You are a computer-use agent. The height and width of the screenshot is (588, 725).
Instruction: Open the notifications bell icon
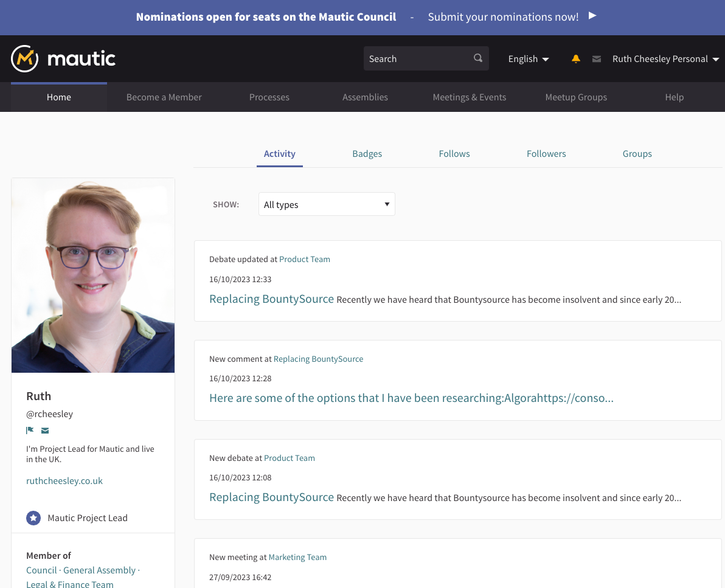(x=576, y=59)
